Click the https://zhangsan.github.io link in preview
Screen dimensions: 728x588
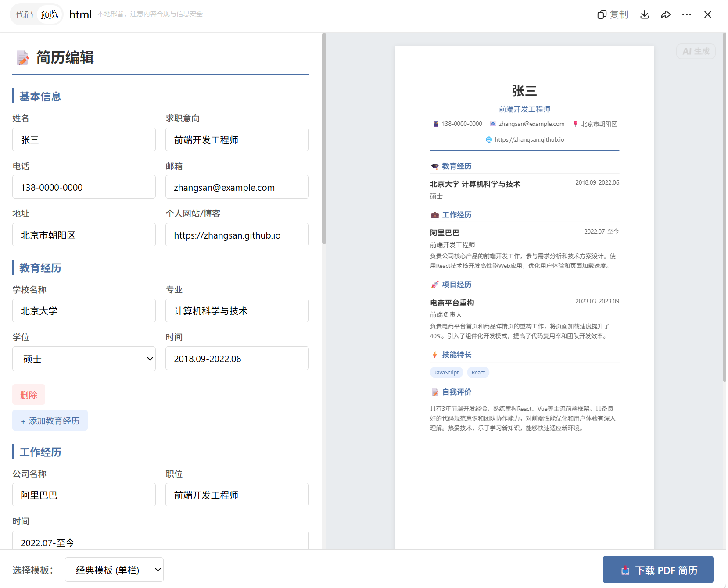point(529,139)
